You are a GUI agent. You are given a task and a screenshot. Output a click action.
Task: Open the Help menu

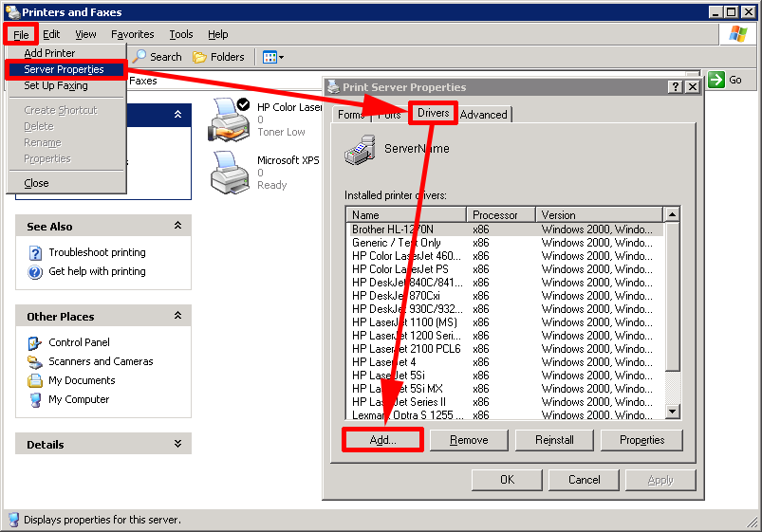coord(217,34)
